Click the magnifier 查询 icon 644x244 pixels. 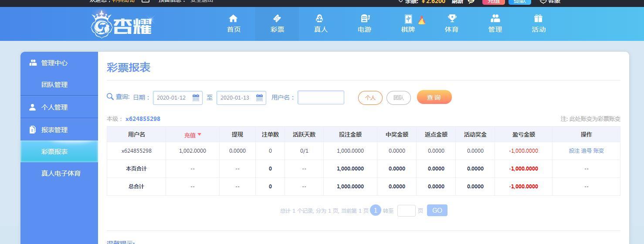tap(110, 97)
